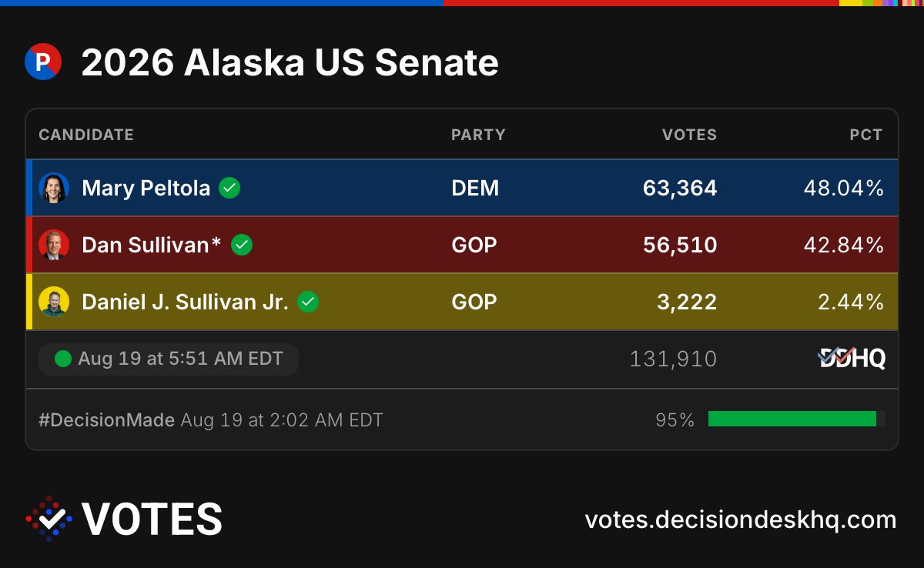
Task: Click green checkmark beside Daniel J. Sullivan Jr.
Action: [x=308, y=302]
